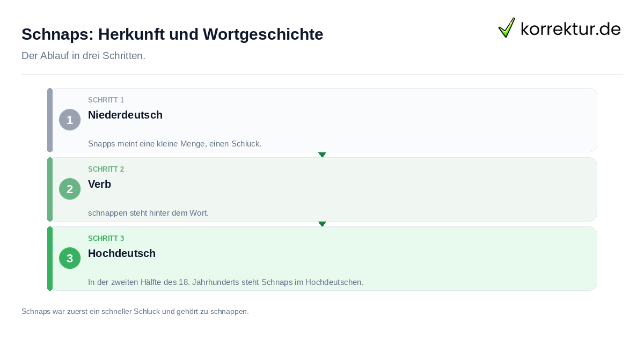Click the 'Verb' title
Viewport: 644px width, 338px height.
[99, 184]
